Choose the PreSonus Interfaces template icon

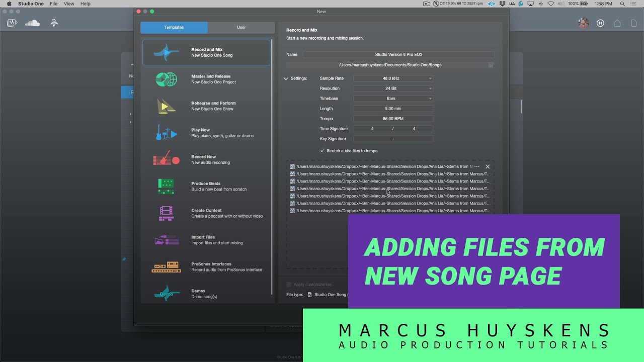[x=166, y=266]
